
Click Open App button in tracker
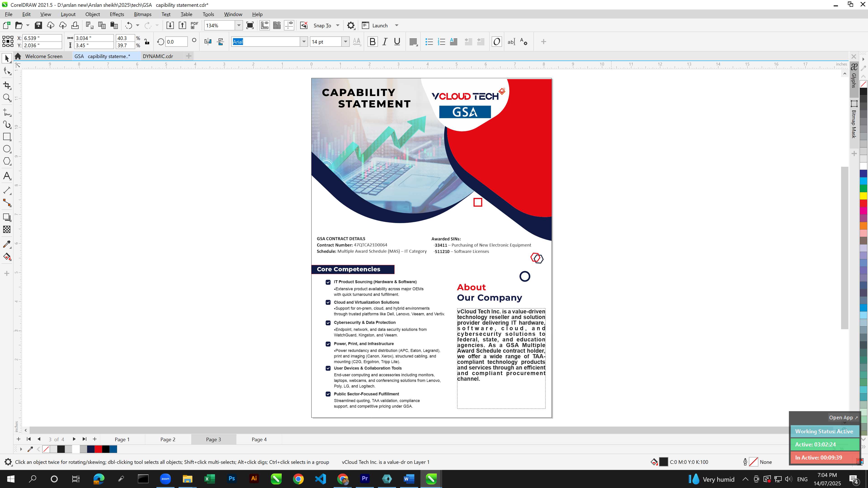[x=843, y=418]
